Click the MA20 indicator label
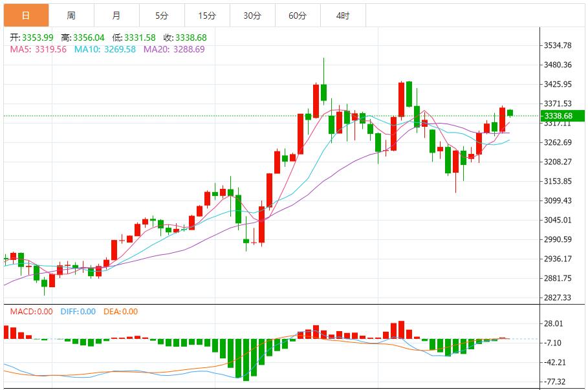This screenshot has height=390, width=588. 174,49
